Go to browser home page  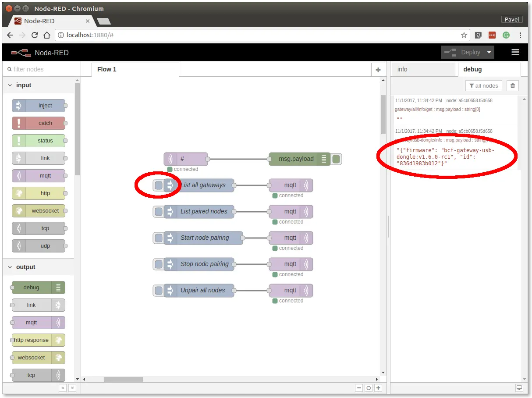pos(47,35)
